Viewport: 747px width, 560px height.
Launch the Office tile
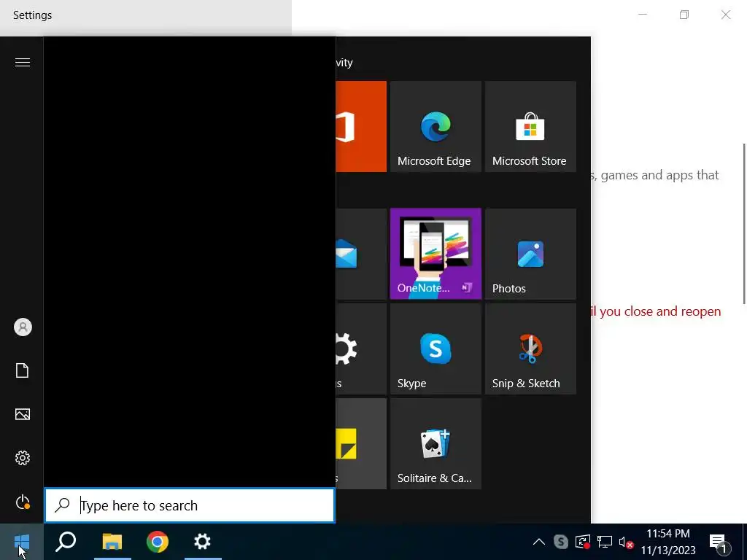point(361,126)
